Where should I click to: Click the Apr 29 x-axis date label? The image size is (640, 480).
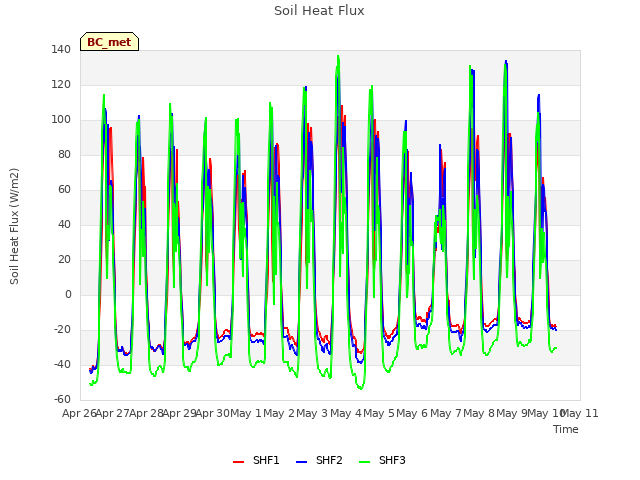point(180,413)
